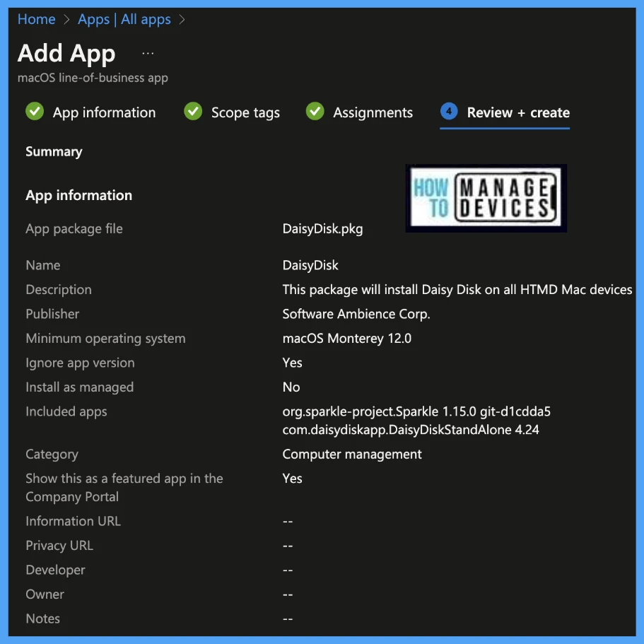Click the Owner label

[45, 595]
